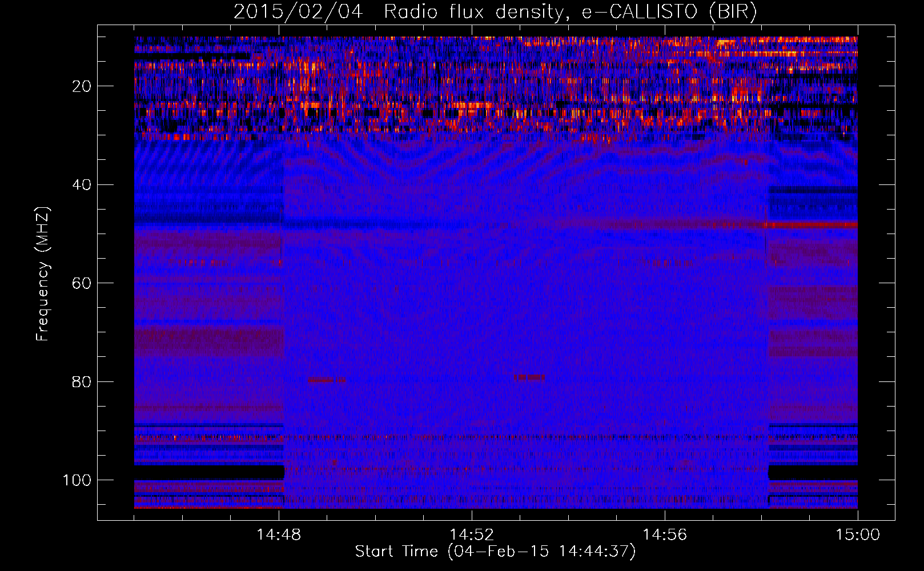Click the red burst near 79 MHz at 14:53
This screenshot has width=924, height=571.
point(529,377)
